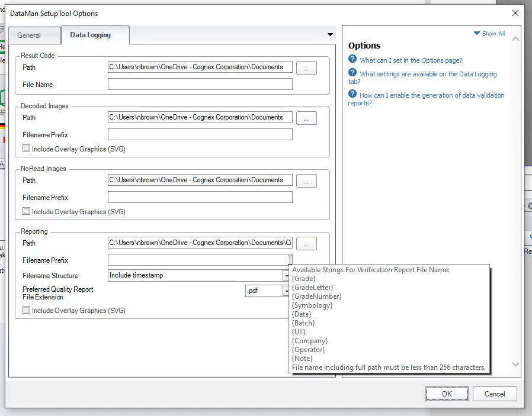Close the DataMan SetupTool Options dialog
The height and width of the screenshot is (416, 532).
(515, 13)
